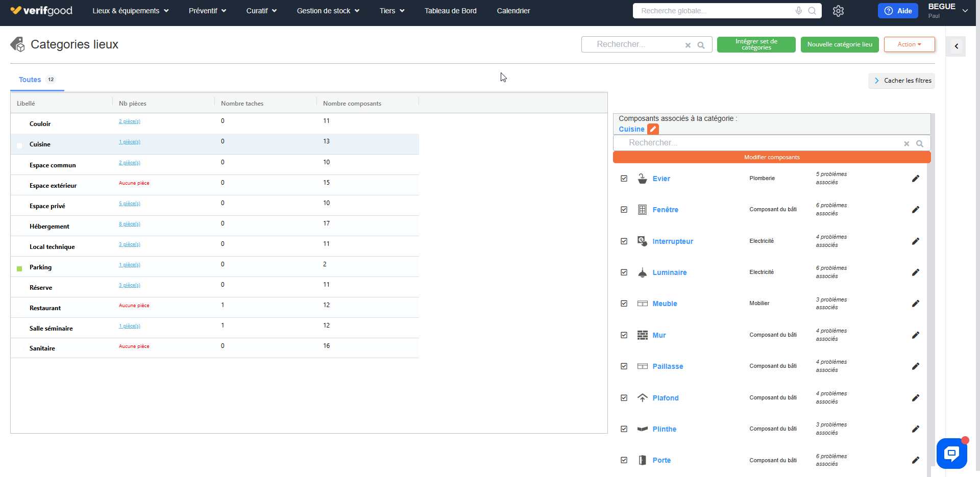
Task: Edit the Luminaire component with the pencil icon
Action: tap(916, 272)
